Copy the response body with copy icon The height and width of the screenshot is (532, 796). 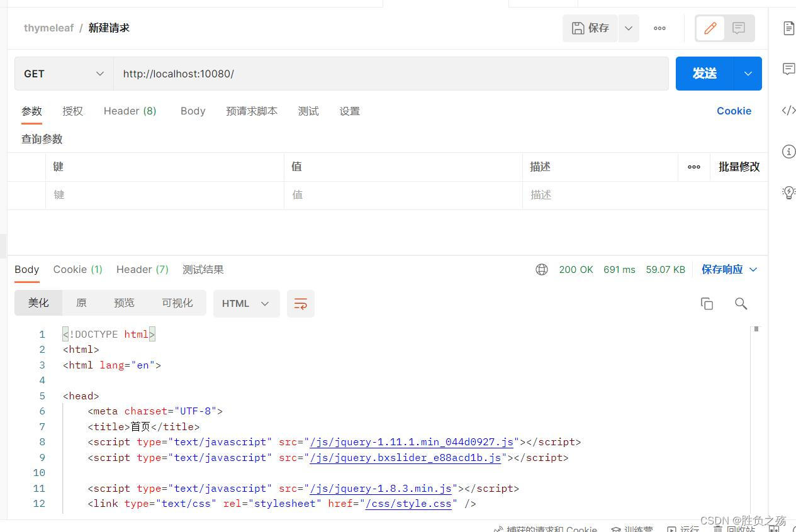tap(707, 304)
